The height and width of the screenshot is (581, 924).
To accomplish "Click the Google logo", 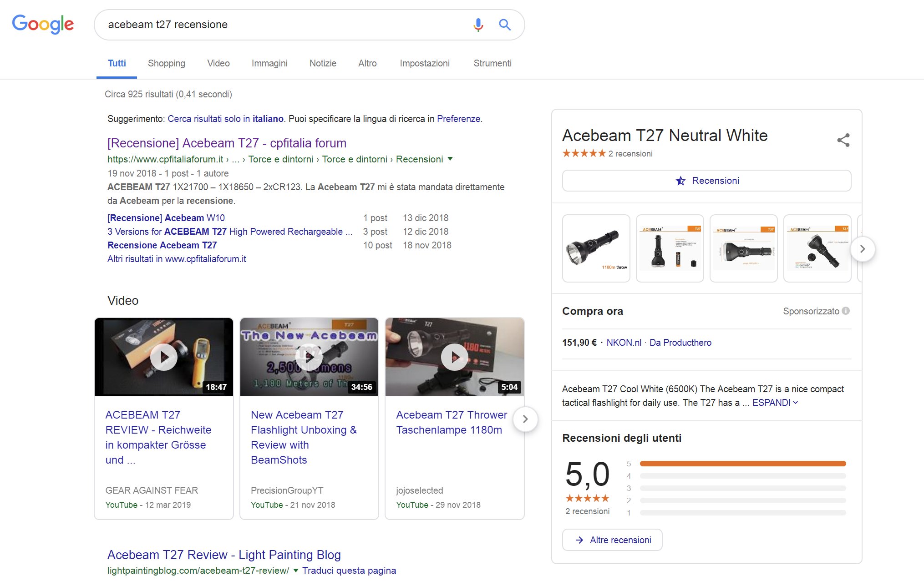I will coord(43,24).
